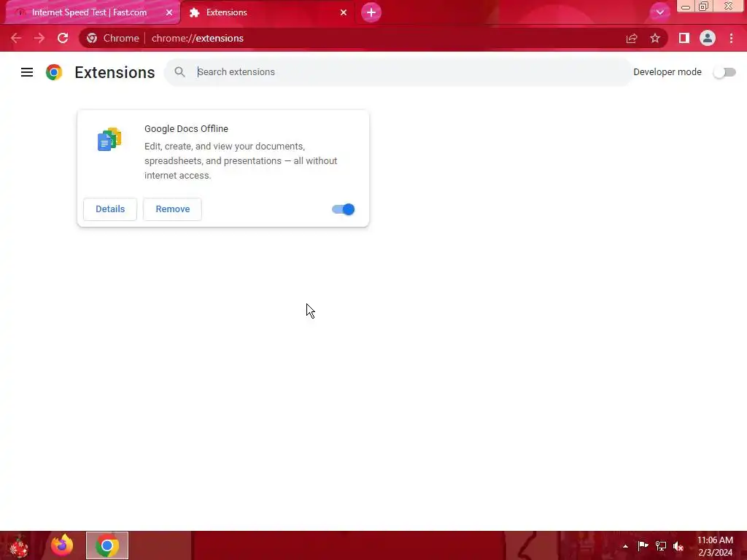The height and width of the screenshot is (560, 747).
Task: Enable Developer mode toggle
Action: 724,72
